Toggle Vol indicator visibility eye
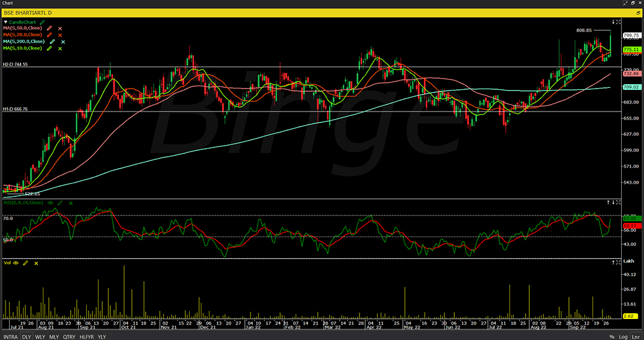This screenshot has width=644, height=340. click(x=15, y=263)
